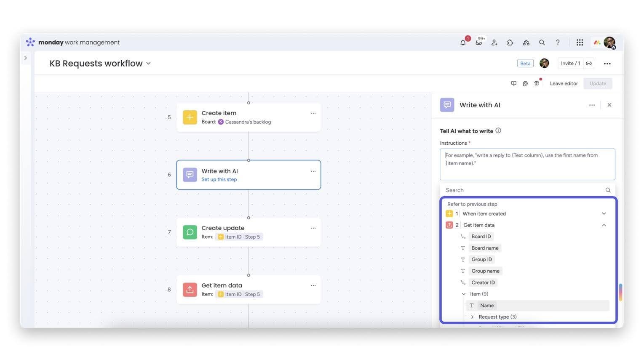This screenshot has height=362, width=644.
Task: Open Create update step three-dot menu
Action: click(313, 228)
